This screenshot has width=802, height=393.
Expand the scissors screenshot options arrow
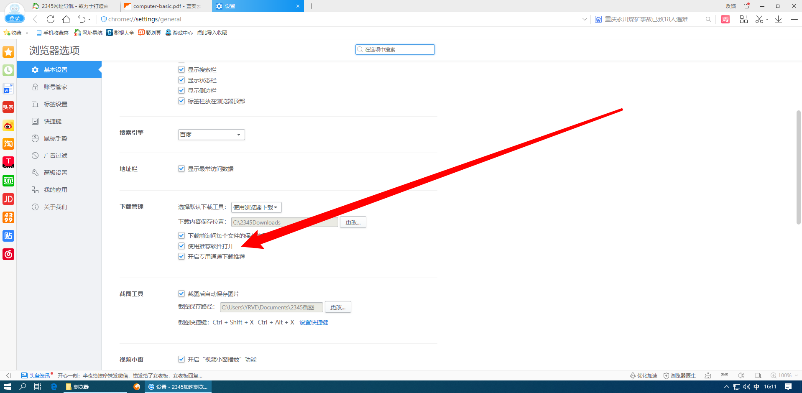(x=768, y=19)
